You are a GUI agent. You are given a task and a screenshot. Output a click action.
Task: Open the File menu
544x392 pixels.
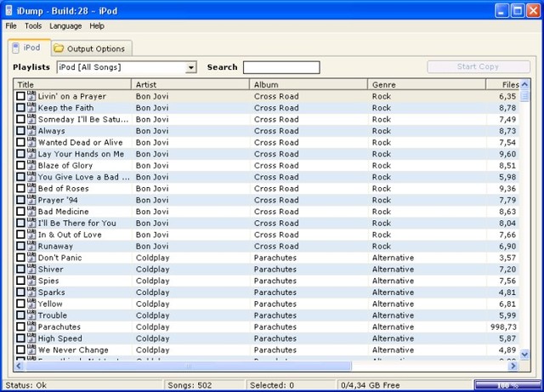(x=11, y=26)
